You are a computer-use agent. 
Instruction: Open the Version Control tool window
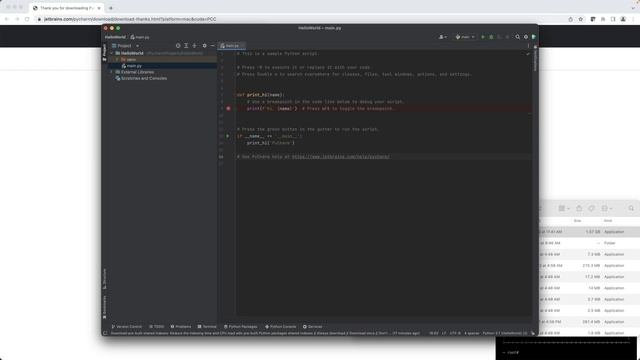pyautogui.click(x=127, y=327)
